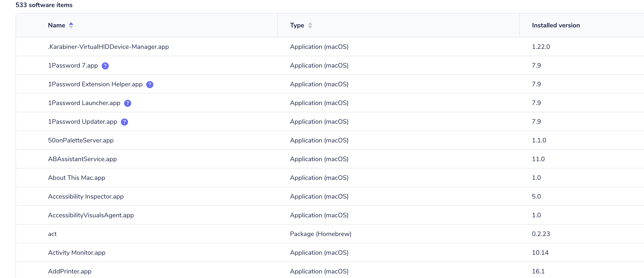The image size is (644, 278).
Task: Sort table by Type header
Action: 297,25
